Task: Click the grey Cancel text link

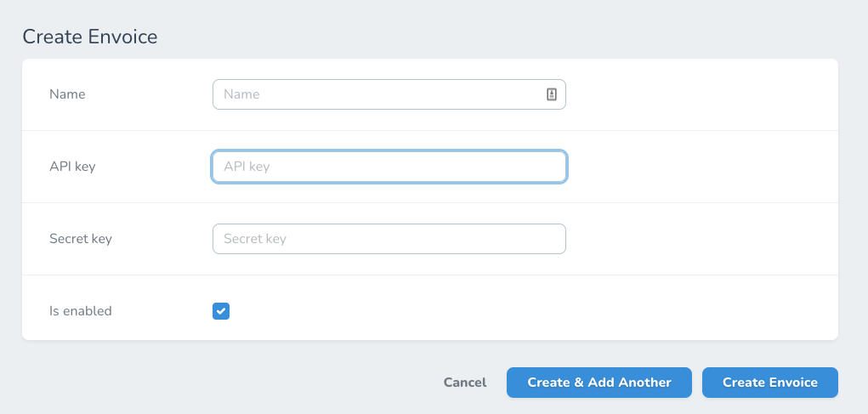Action: [465, 383]
